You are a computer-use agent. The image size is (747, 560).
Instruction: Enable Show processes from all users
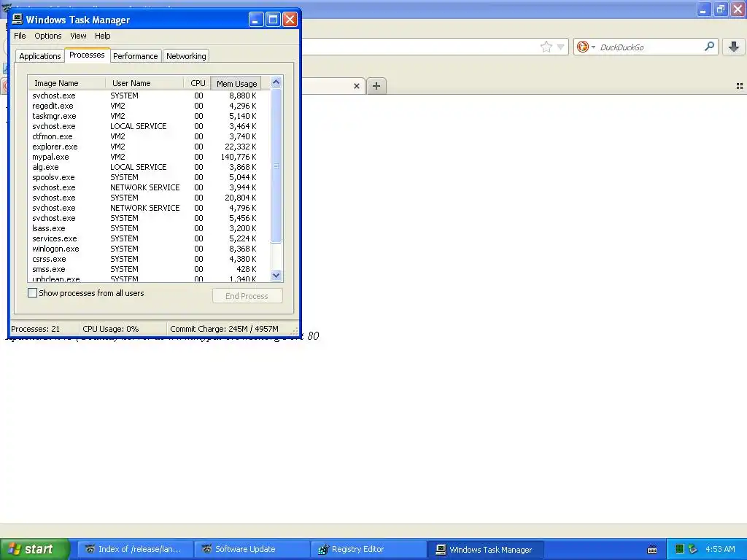click(x=32, y=293)
